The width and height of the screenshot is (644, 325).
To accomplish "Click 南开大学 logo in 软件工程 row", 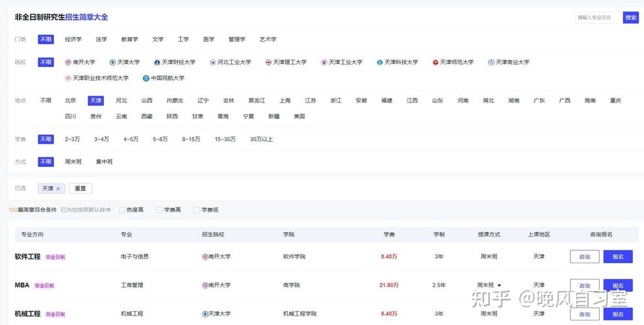I will point(205,257).
